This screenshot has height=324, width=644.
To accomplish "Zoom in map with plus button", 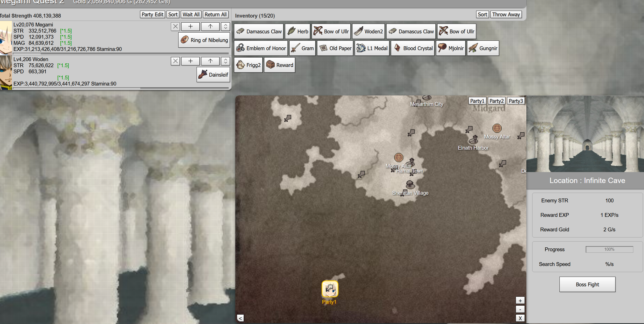I will (x=520, y=301).
